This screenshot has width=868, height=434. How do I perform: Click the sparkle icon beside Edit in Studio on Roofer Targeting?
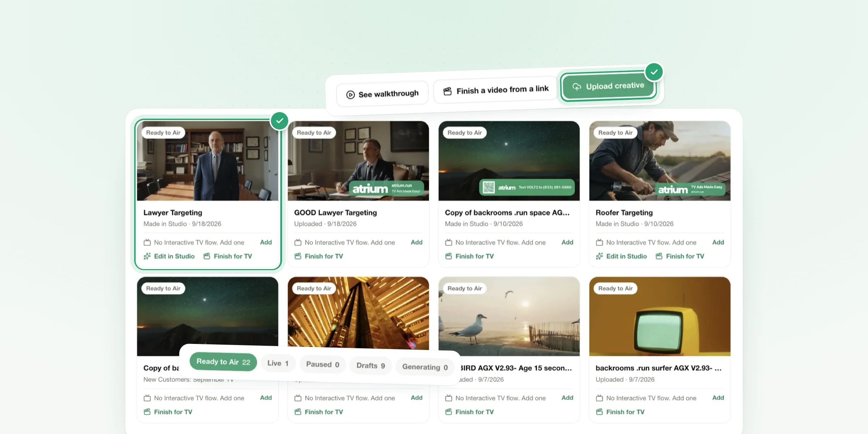(600, 256)
